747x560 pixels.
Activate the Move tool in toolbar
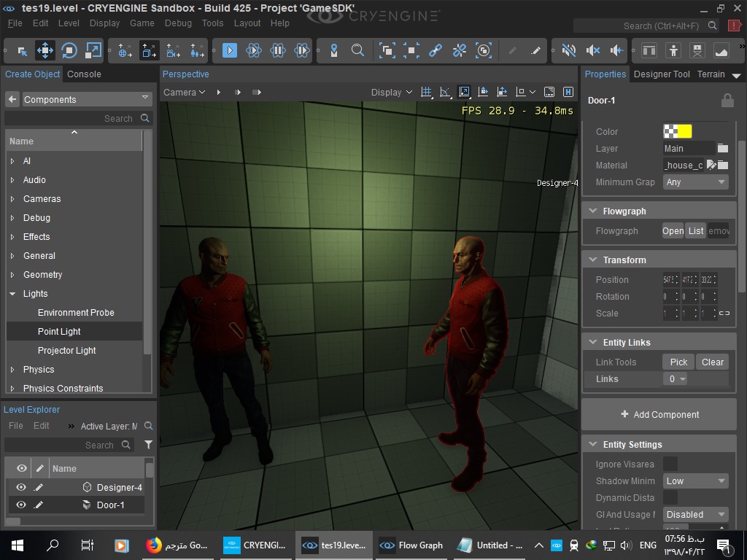click(45, 50)
